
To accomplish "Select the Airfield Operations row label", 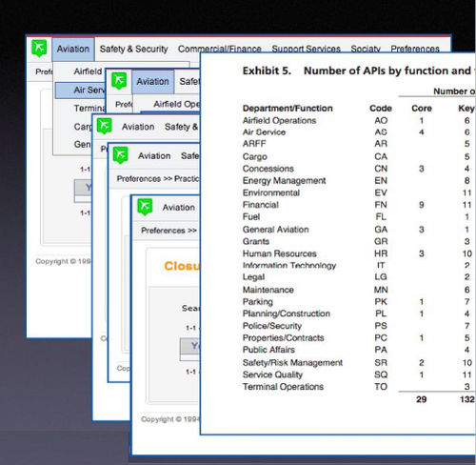I will (279, 121).
